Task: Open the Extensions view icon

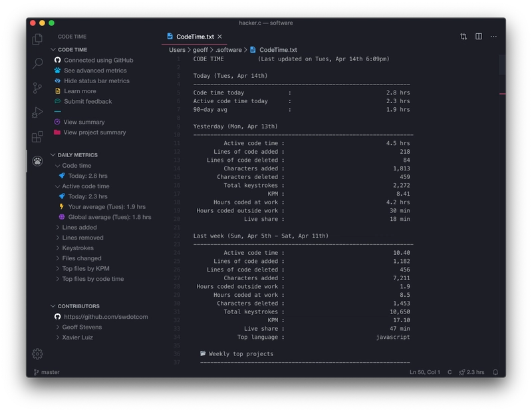Action: 37,136
